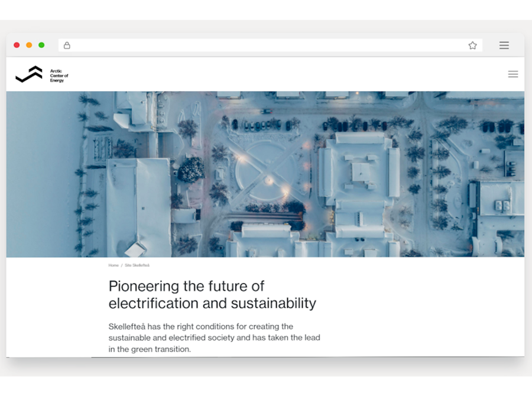Open the website's hamburger navigation menu
Screen dimensions: 532x399
[x=512, y=74]
